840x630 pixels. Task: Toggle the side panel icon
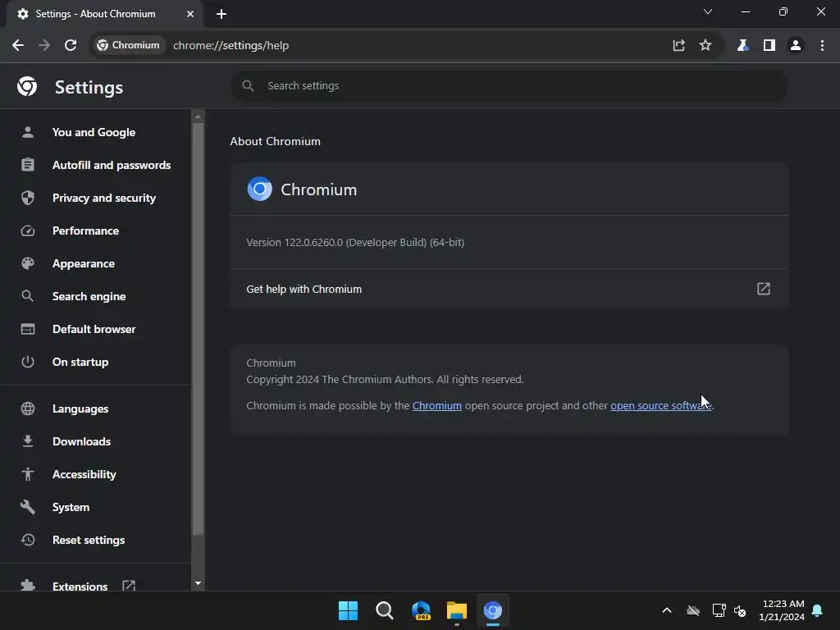coord(769,46)
